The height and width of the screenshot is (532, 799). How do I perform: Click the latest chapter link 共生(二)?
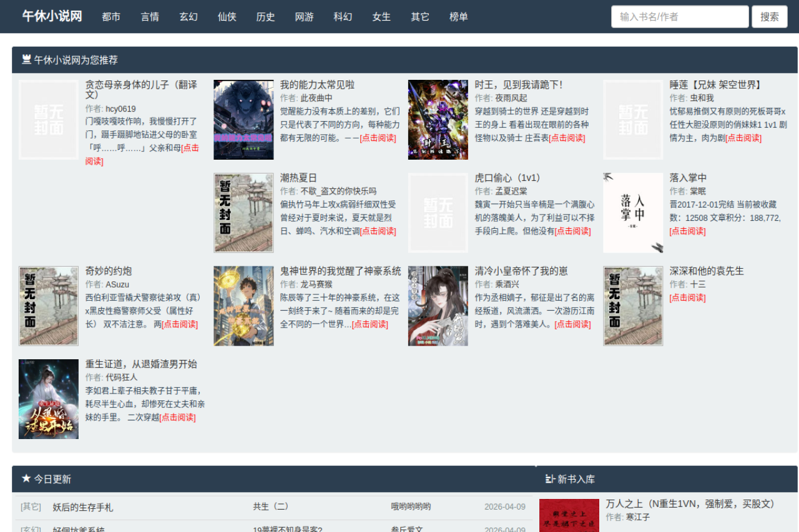click(270, 506)
